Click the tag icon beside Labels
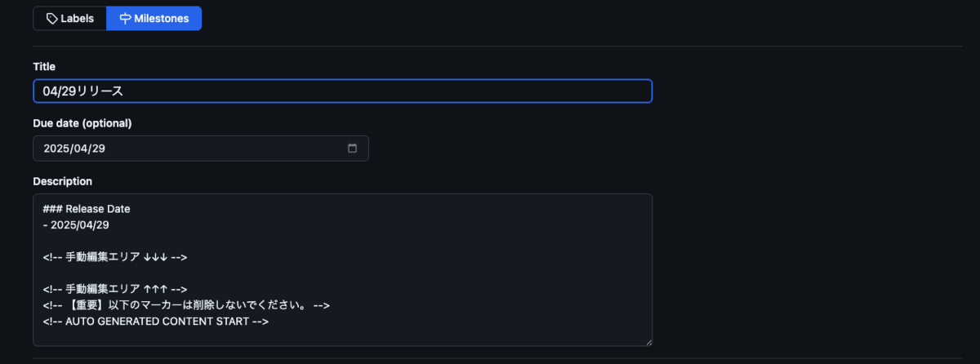The image size is (980, 364). [52, 18]
